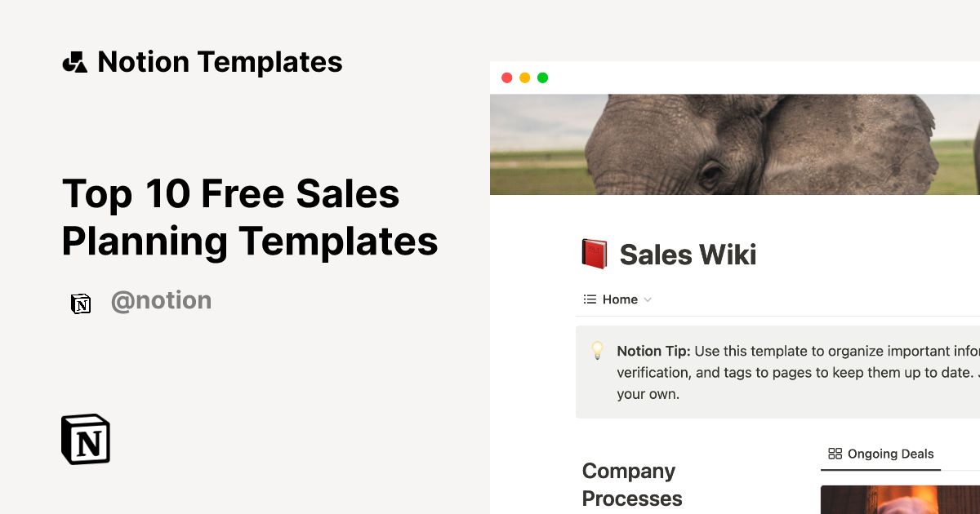Select the Home breadcrumb item
The height and width of the screenshot is (514, 980).
tap(619, 299)
